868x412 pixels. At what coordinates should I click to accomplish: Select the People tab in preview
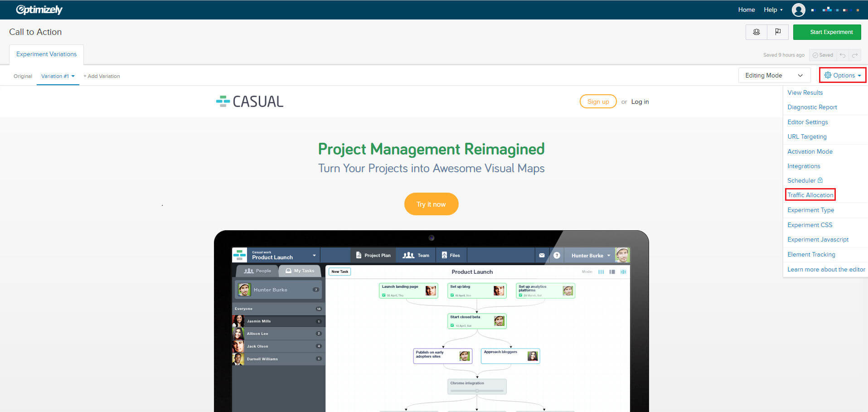pos(257,271)
